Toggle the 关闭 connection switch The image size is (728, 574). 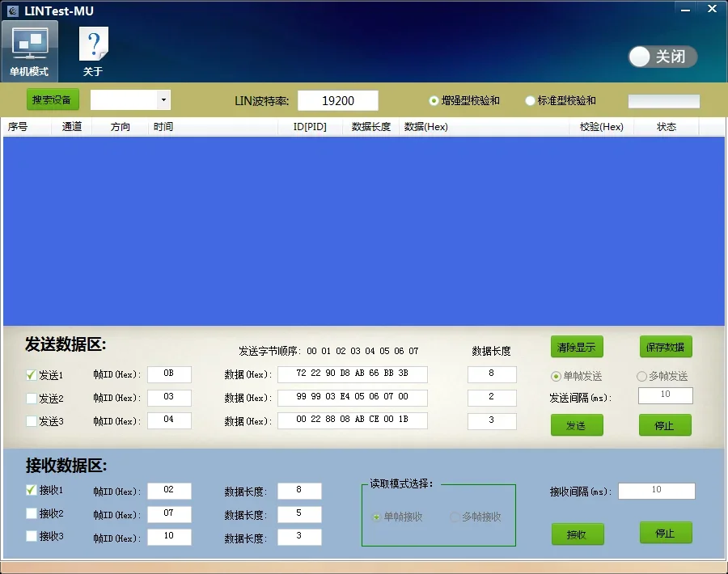(x=662, y=57)
